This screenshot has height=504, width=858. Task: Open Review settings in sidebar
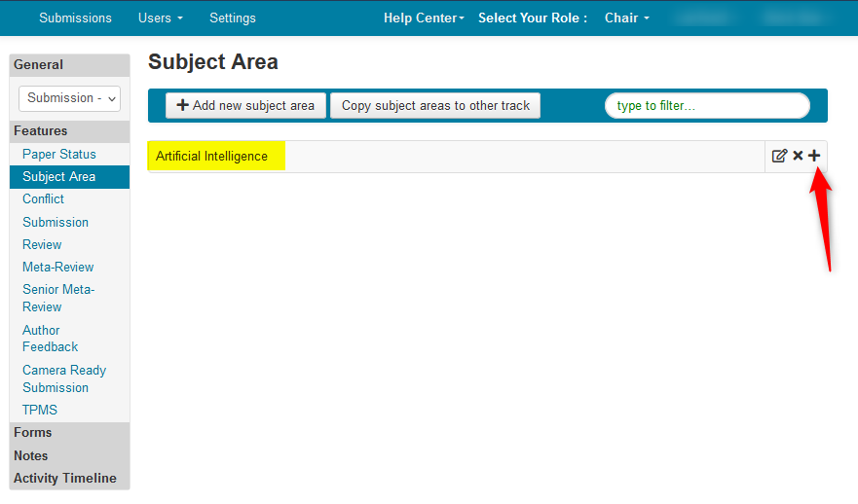tap(42, 244)
